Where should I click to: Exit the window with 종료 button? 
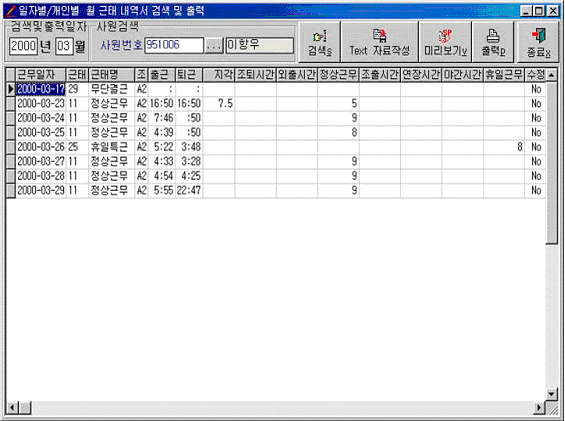click(538, 42)
